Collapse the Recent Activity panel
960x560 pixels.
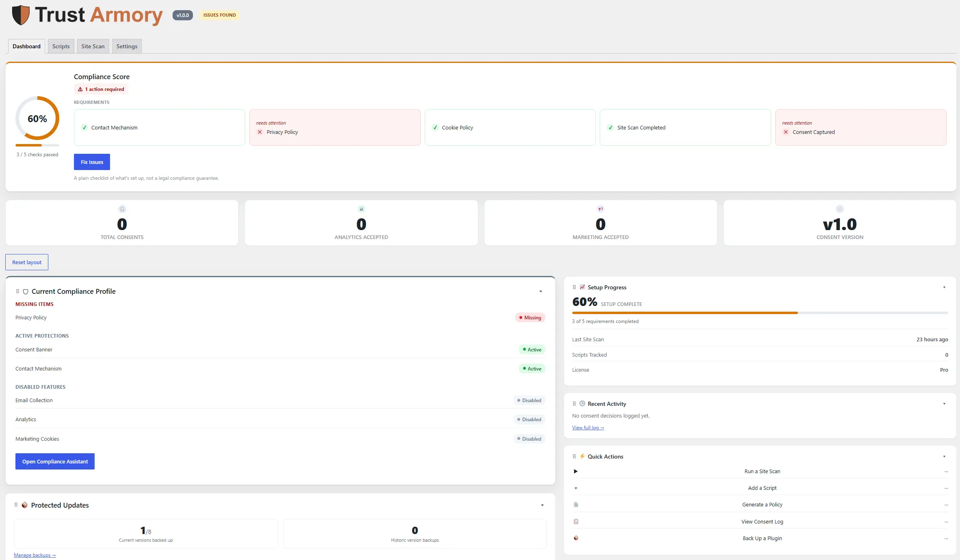pyautogui.click(x=944, y=404)
